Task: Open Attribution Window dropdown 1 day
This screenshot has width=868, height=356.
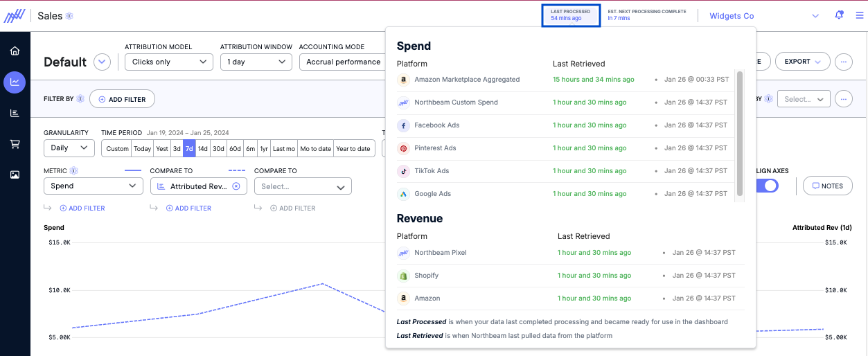Action: [x=256, y=62]
